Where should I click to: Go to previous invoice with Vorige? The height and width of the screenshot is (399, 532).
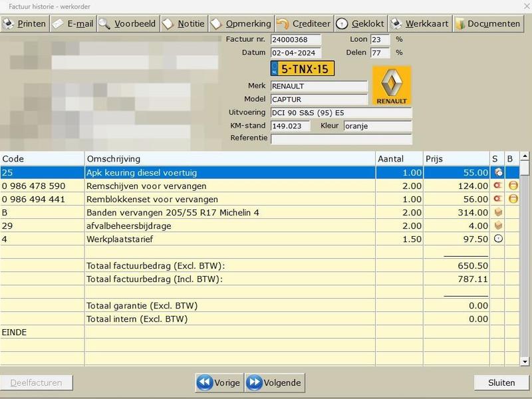coord(219,382)
